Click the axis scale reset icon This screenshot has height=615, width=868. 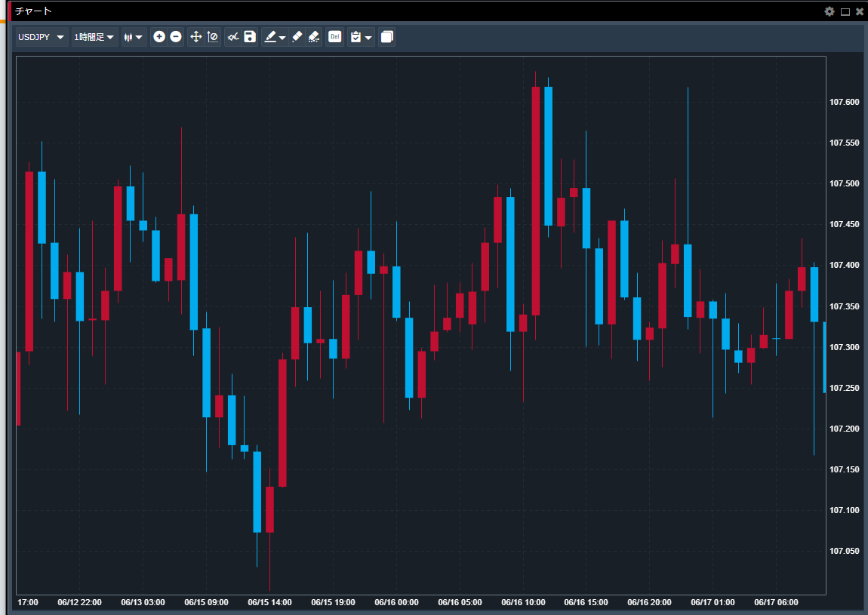point(213,36)
